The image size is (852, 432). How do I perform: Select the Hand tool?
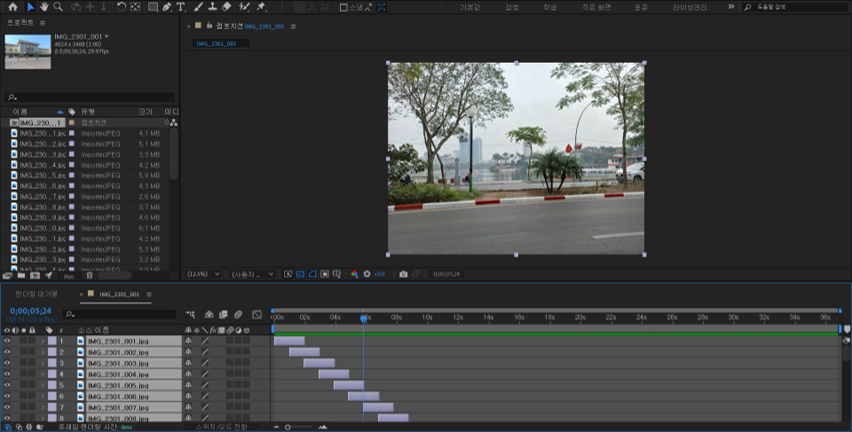coord(44,7)
